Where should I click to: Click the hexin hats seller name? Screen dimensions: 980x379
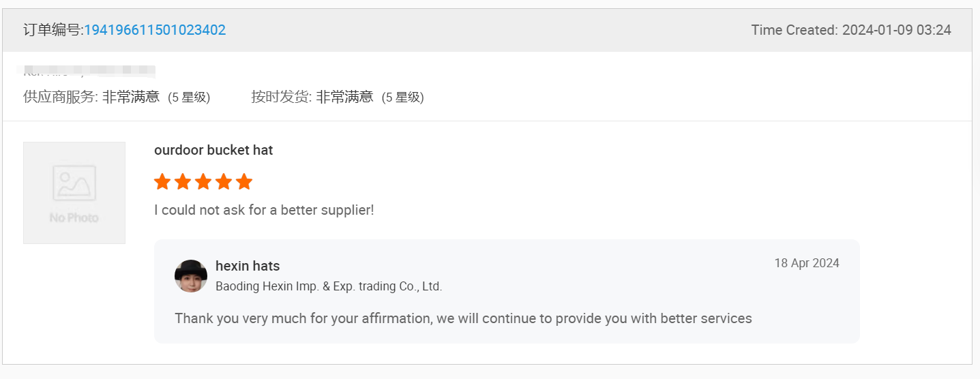pyautogui.click(x=248, y=266)
